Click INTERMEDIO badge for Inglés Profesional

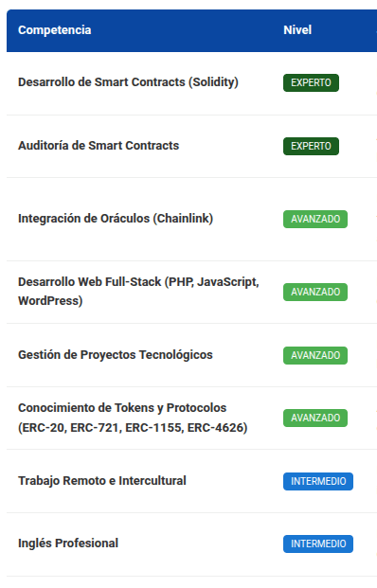coord(318,544)
